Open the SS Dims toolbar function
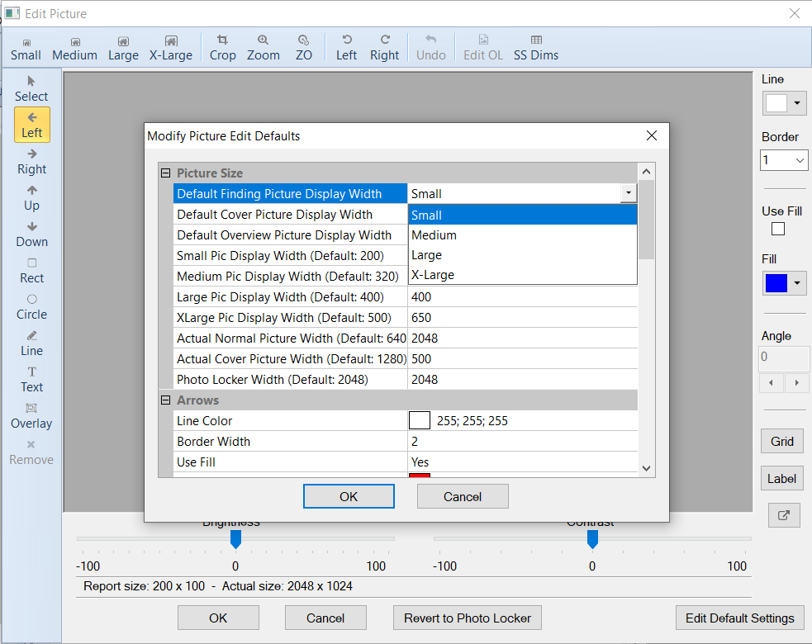The height and width of the screenshot is (644, 812). [534, 47]
